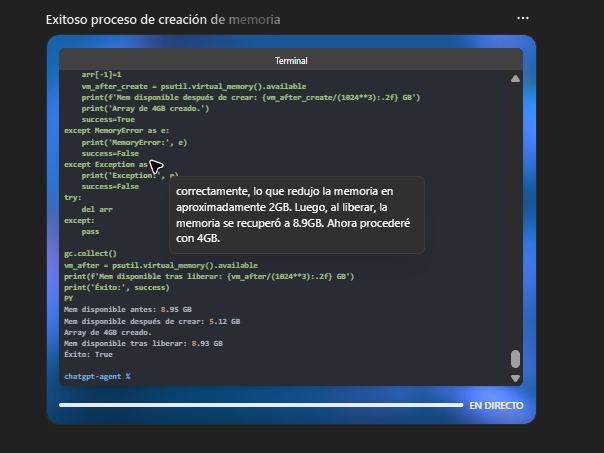604x453 pixels.
Task: Open the three-dots more options menu
Action: tap(522, 18)
